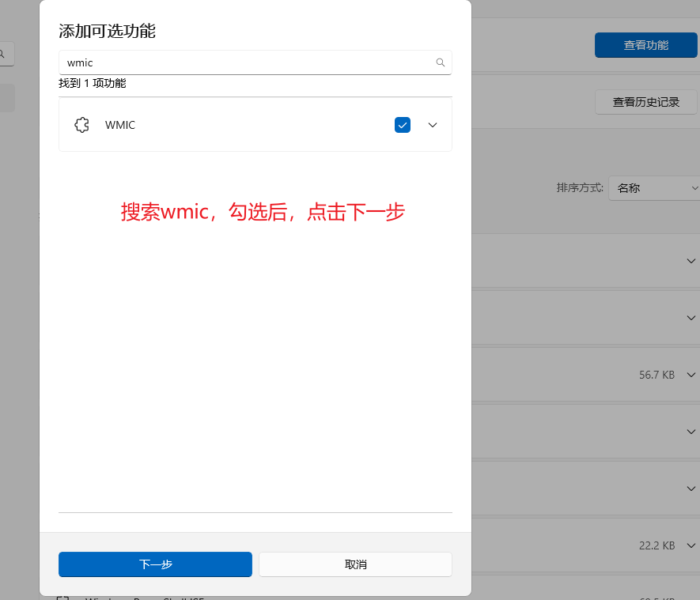Click inside the wmic search input field
700x600 pixels.
pos(237,62)
